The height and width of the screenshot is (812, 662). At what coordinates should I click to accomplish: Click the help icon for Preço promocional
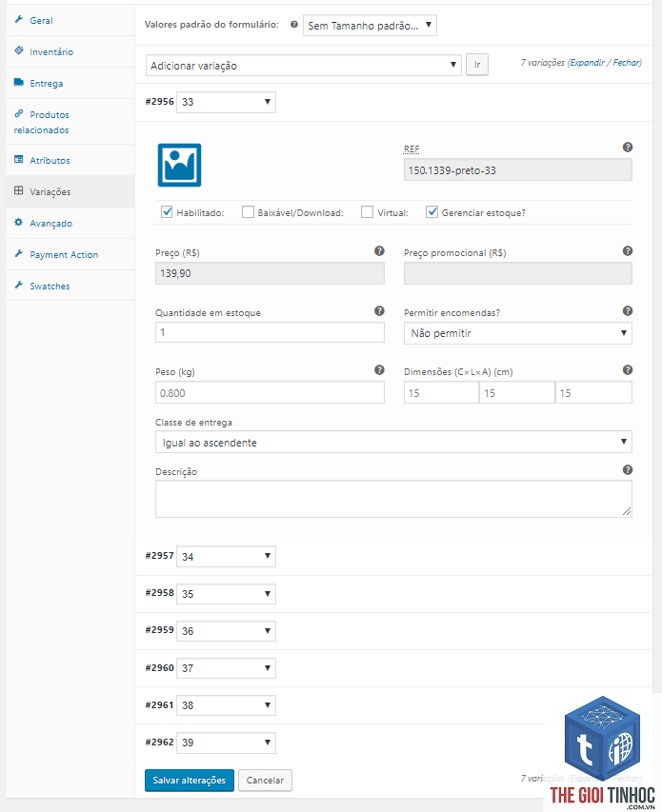(x=628, y=250)
